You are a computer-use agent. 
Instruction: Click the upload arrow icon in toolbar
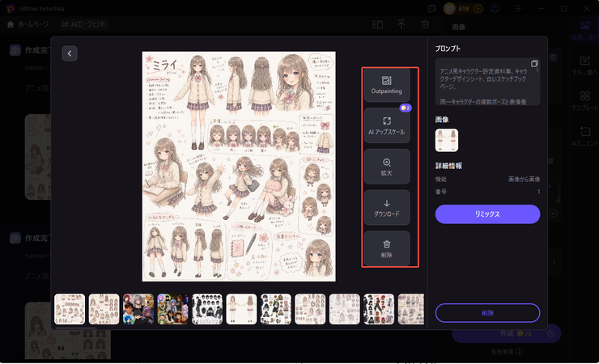tap(401, 25)
